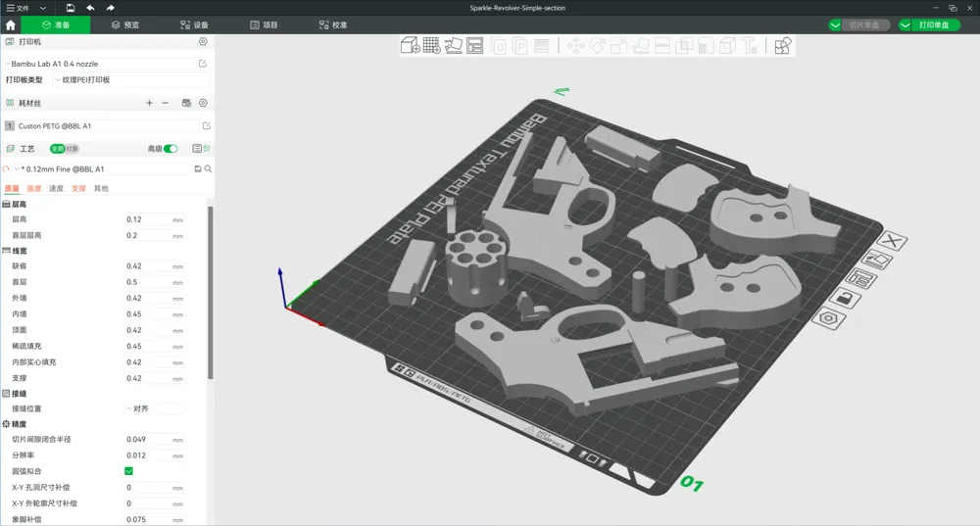Click the Add model cube icon
This screenshot has height=526, width=980.
tap(410, 46)
